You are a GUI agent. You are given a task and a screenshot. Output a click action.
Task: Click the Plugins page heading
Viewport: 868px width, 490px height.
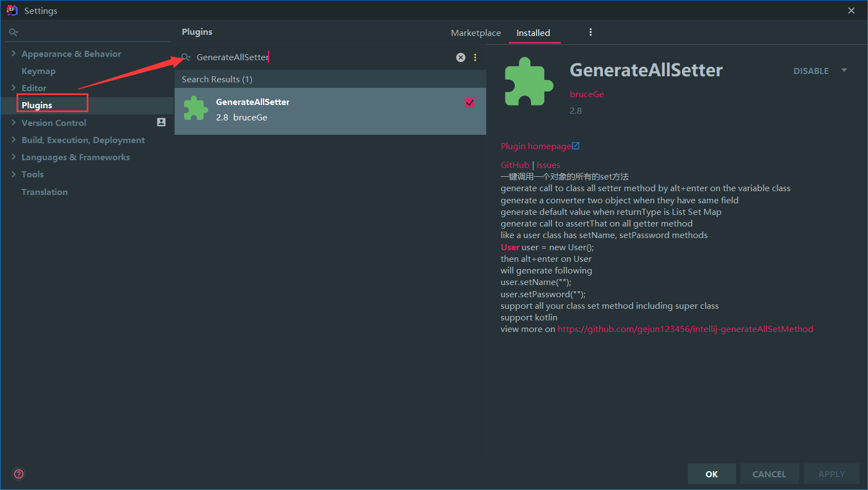[x=197, y=31]
